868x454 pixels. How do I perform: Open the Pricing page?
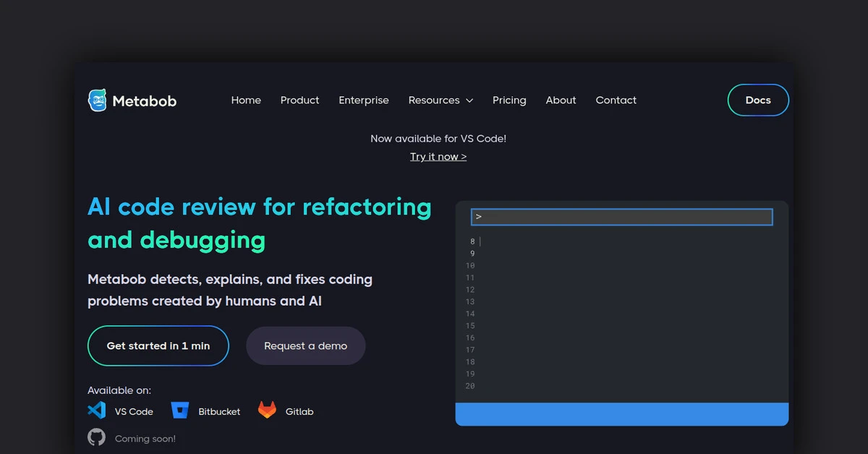pos(509,100)
